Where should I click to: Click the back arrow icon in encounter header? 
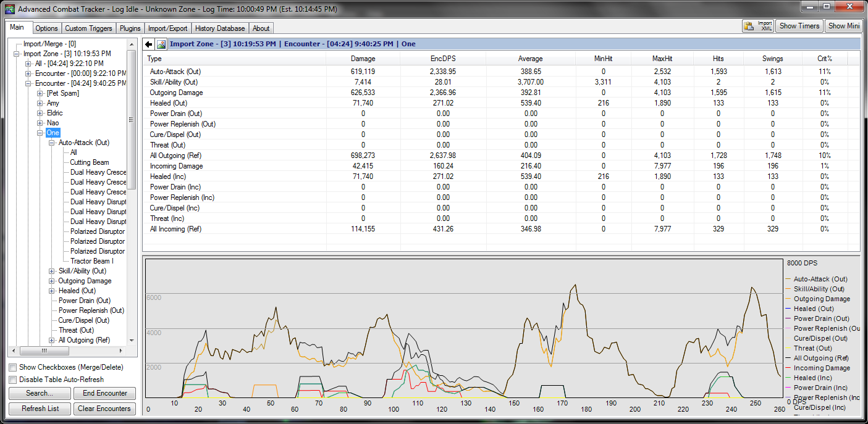pos(149,44)
